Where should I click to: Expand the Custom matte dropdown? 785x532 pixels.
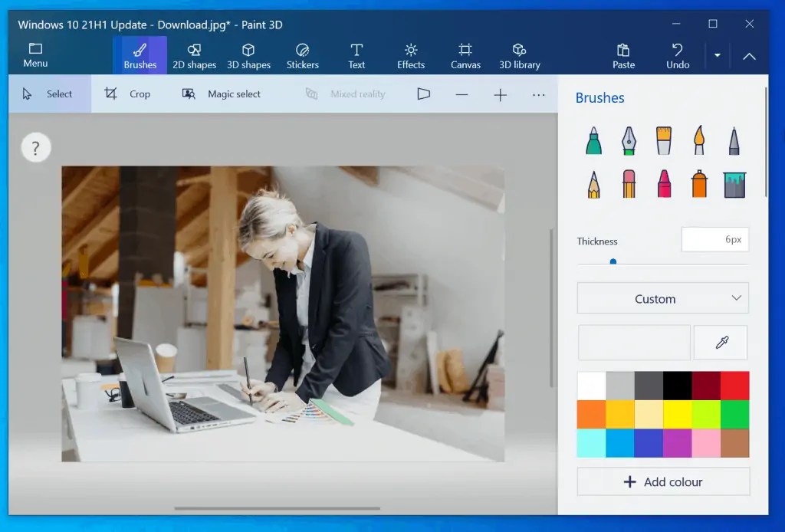coord(662,298)
